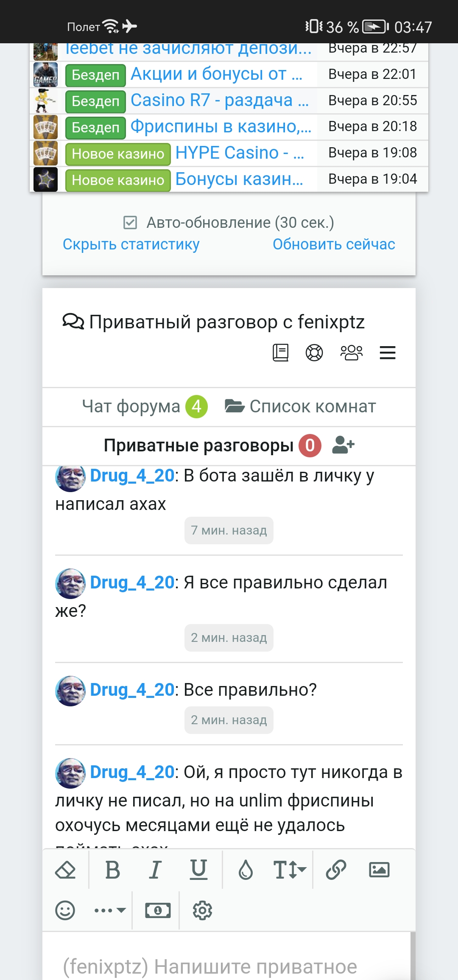The width and height of the screenshot is (458, 980).
Task: Insert a link with the chain icon
Action: 336,870
